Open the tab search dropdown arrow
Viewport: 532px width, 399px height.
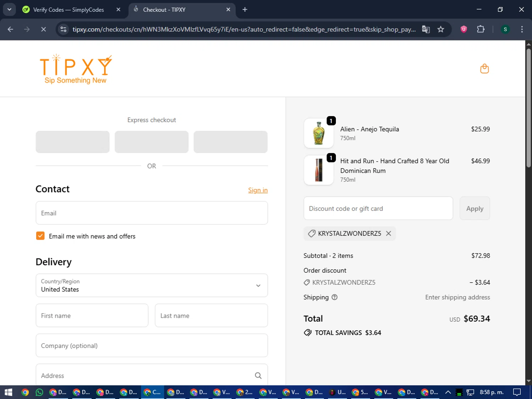click(9, 10)
